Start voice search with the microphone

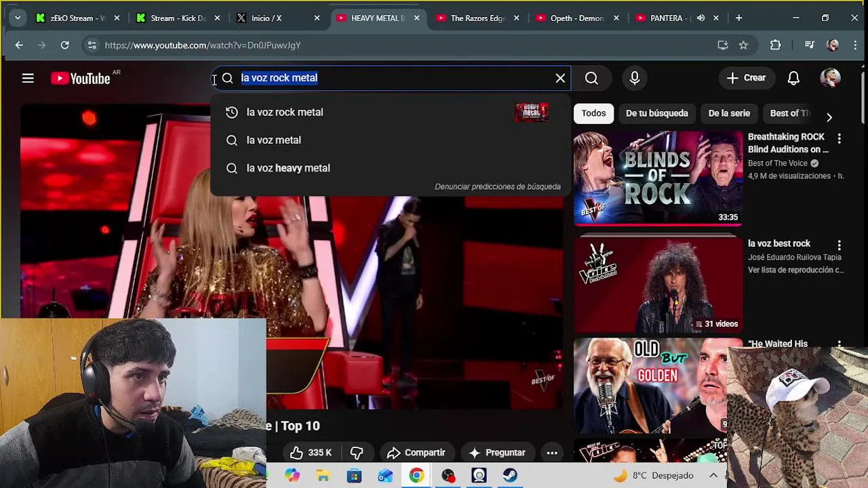pos(635,78)
